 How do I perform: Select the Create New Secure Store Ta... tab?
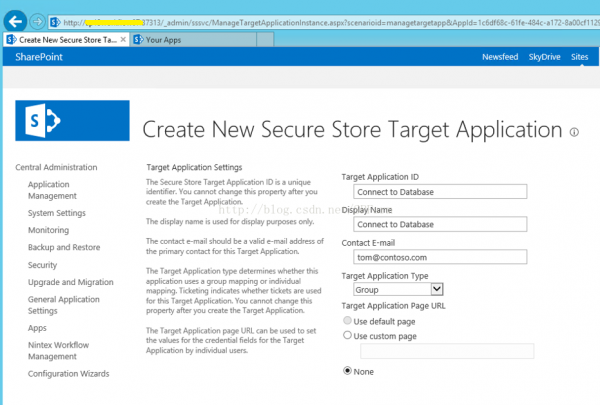[x=66, y=40]
